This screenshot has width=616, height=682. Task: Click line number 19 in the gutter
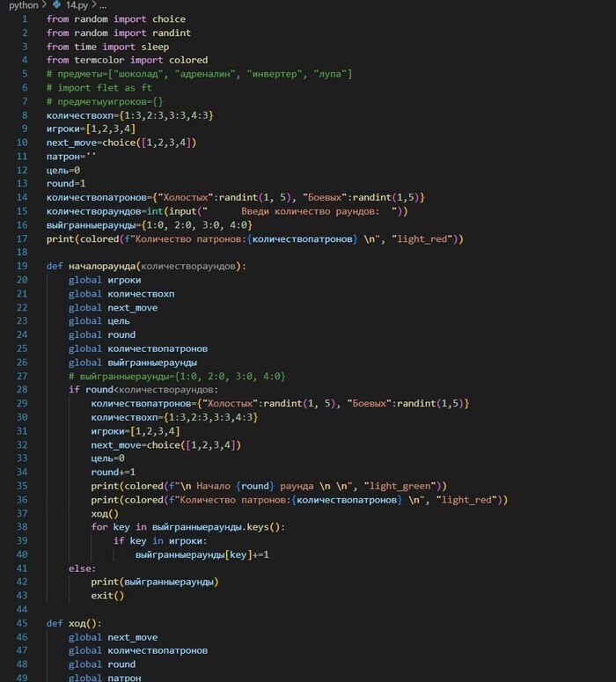coord(22,266)
